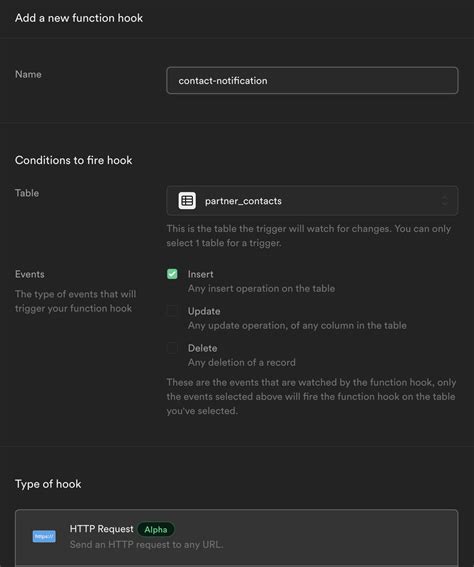This screenshot has height=567, width=474.
Task: Tick the Delete event checkbox
Action: click(172, 348)
